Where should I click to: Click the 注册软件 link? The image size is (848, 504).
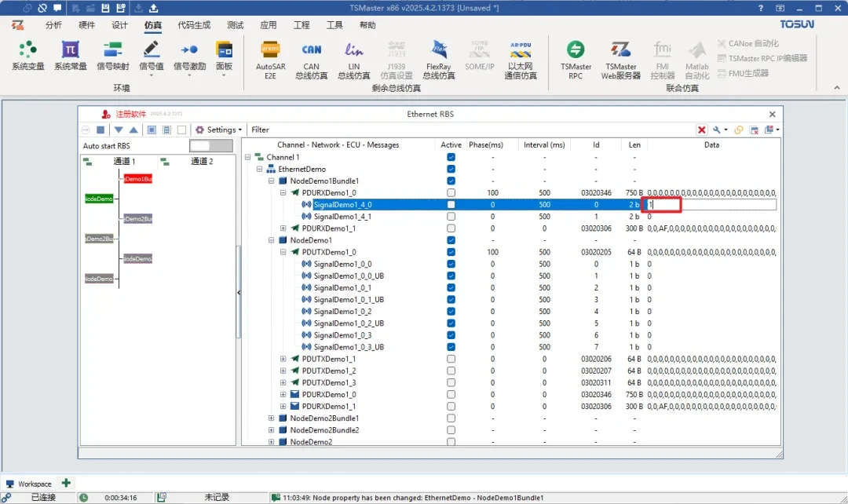click(x=130, y=114)
